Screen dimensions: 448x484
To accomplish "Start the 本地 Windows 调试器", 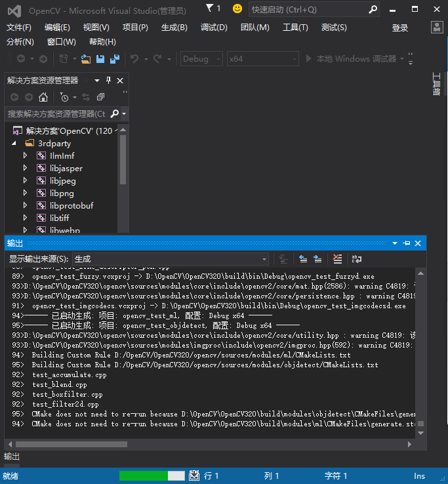I will 351,58.
